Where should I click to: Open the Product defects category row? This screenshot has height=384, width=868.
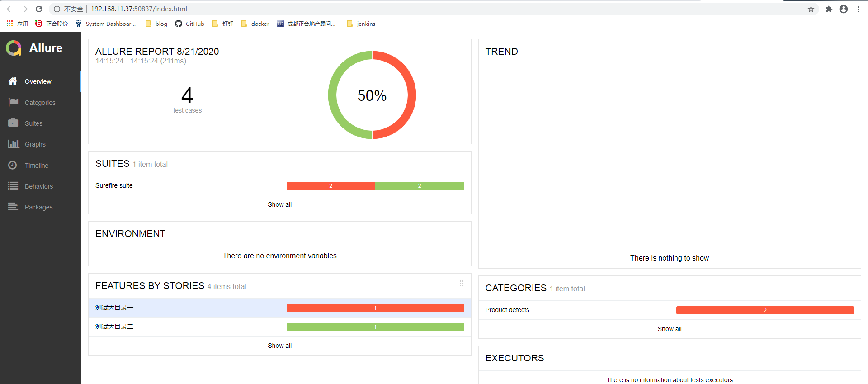tap(670, 310)
